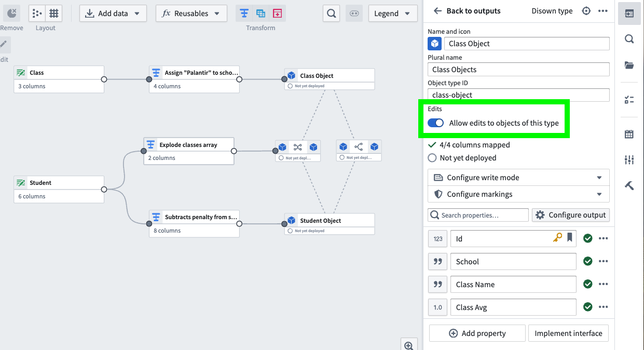Click the Configure output button
Viewport: 644px width, 350px height.
571,215
